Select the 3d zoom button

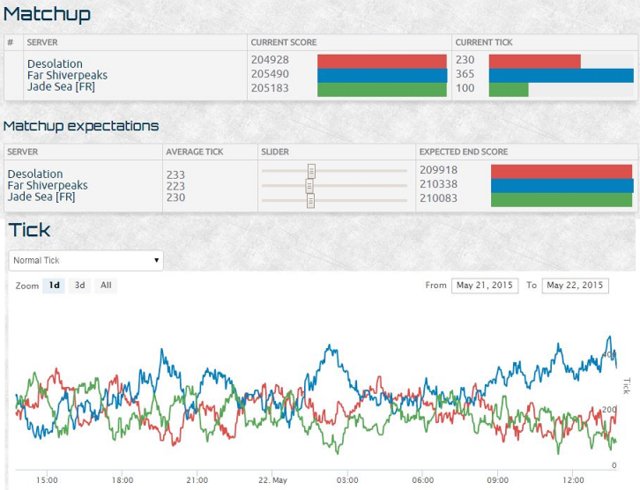coord(80,285)
